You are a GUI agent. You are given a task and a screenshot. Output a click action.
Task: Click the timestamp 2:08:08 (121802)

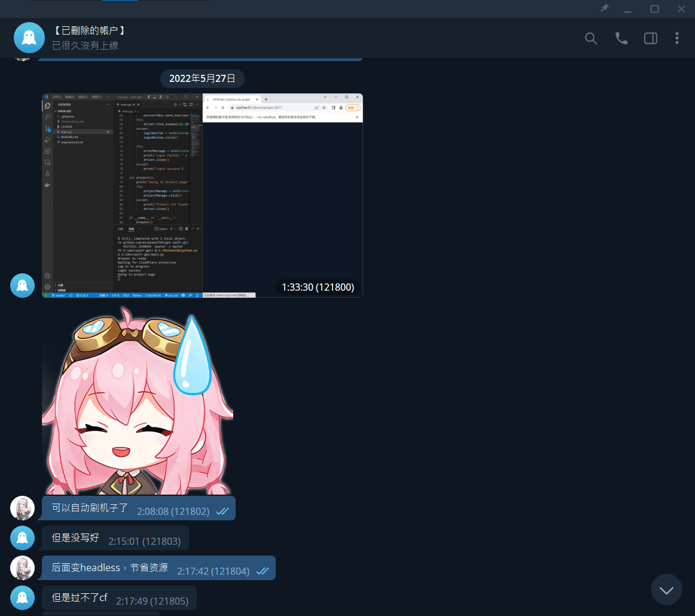(x=173, y=511)
